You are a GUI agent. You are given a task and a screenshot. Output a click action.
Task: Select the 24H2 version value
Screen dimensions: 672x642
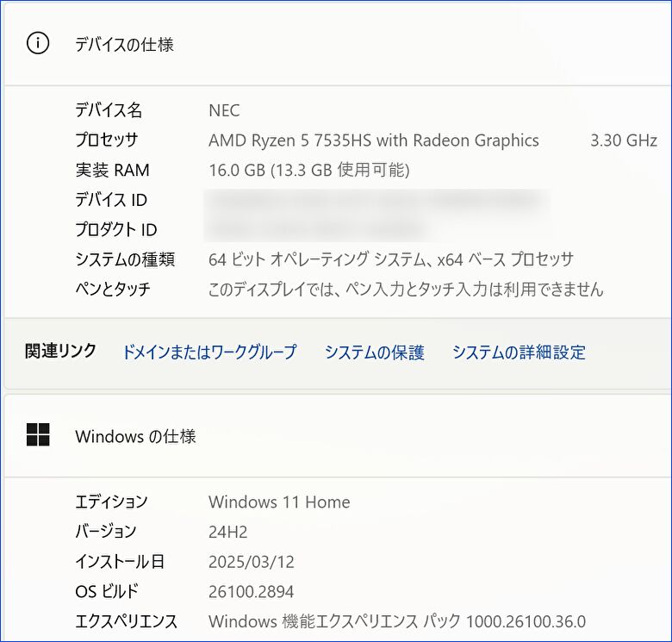click(228, 532)
